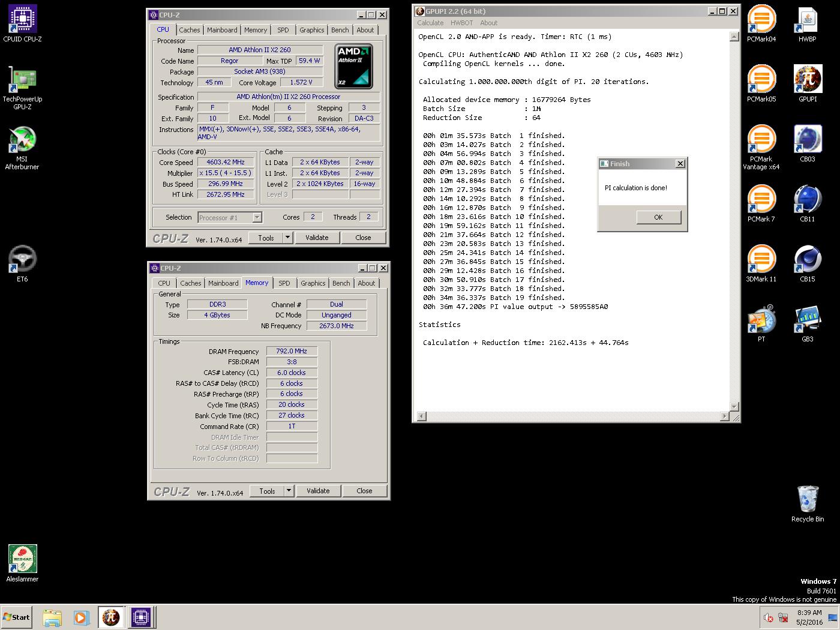Screen dimensions: 840x630
Task: Open the ET6 desktop shortcut
Action: coord(22,264)
